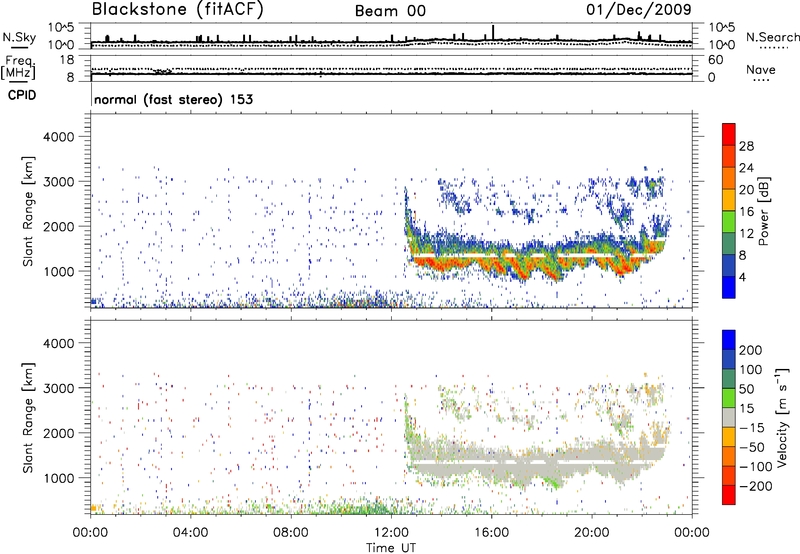Click the Slant Range [km] title of Velocity panel

[x=28, y=417]
